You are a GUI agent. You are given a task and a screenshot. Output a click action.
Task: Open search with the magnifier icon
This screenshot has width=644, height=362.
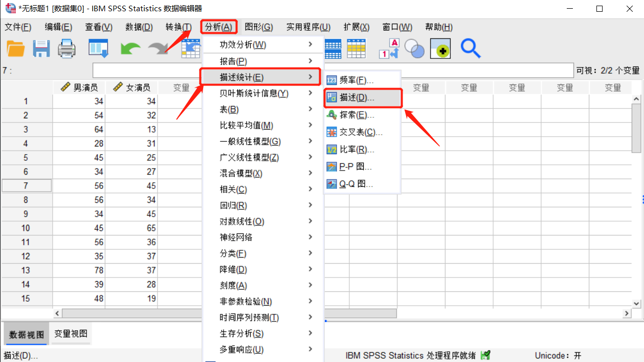point(470,48)
